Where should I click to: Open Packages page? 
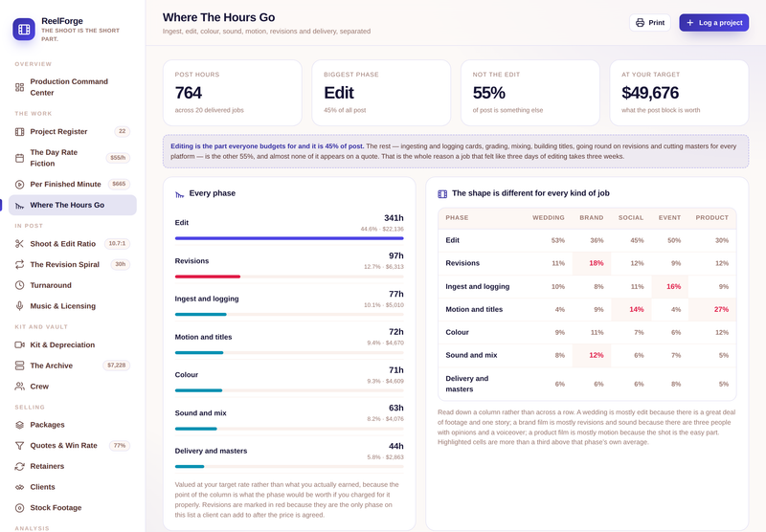click(x=73, y=425)
